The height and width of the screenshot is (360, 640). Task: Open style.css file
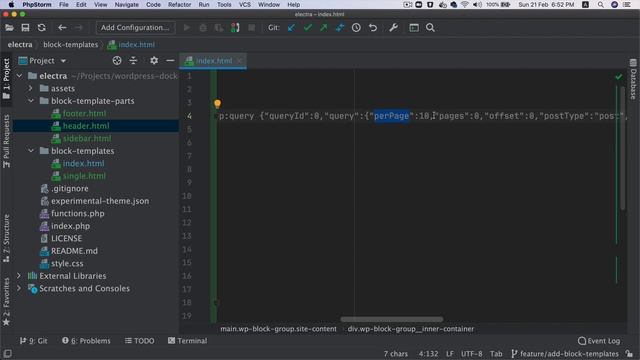point(67,263)
